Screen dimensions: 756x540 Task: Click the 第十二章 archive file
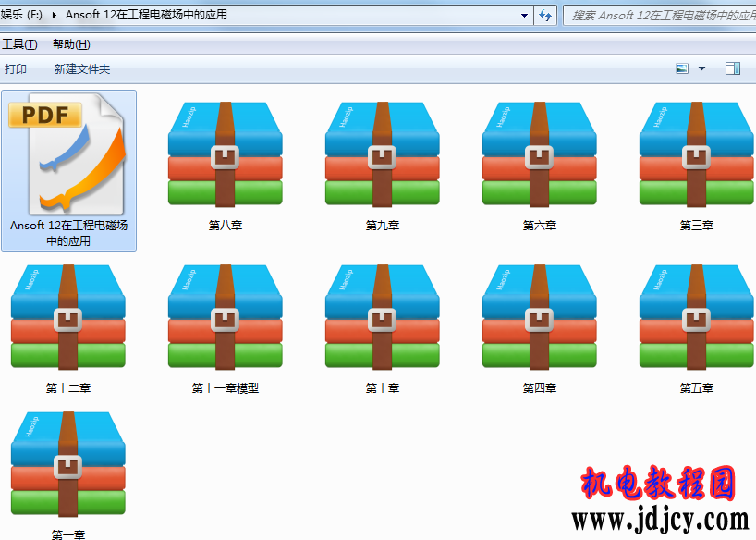[x=68, y=317]
